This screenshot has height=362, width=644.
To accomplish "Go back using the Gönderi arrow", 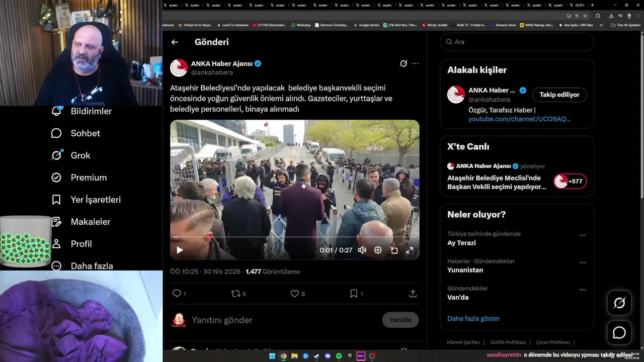I will 175,42.
